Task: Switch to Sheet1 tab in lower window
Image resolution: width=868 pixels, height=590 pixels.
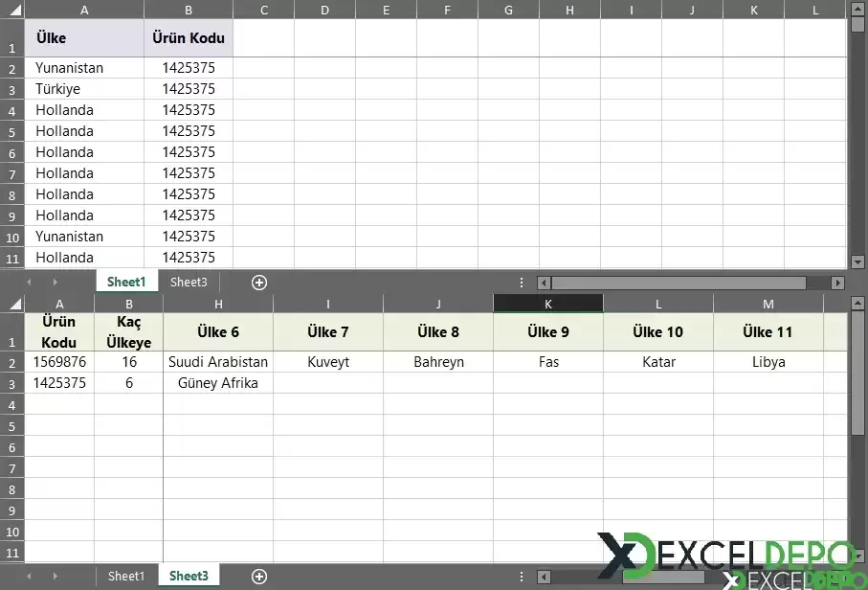Action: tap(126, 577)
